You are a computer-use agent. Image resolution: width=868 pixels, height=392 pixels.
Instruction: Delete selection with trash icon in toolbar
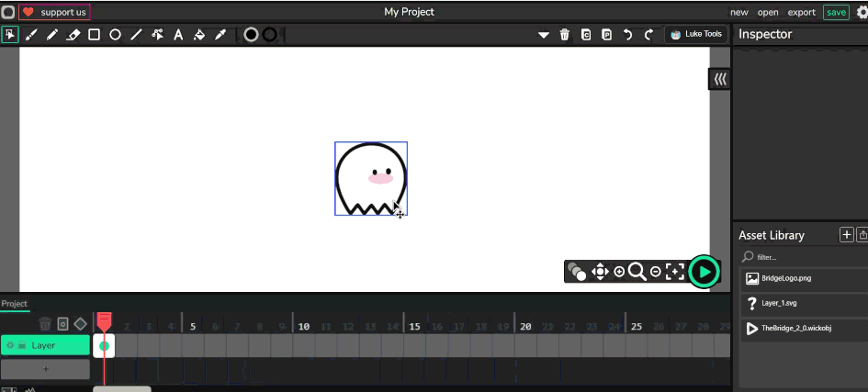pyautogui.click(x=565, y=35)
